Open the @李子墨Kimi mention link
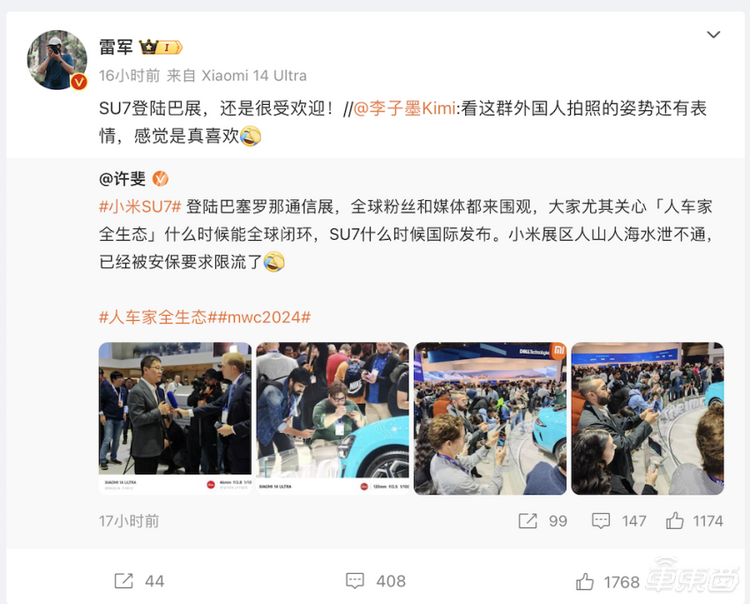750x604 pixels. [x=404, y=109]
